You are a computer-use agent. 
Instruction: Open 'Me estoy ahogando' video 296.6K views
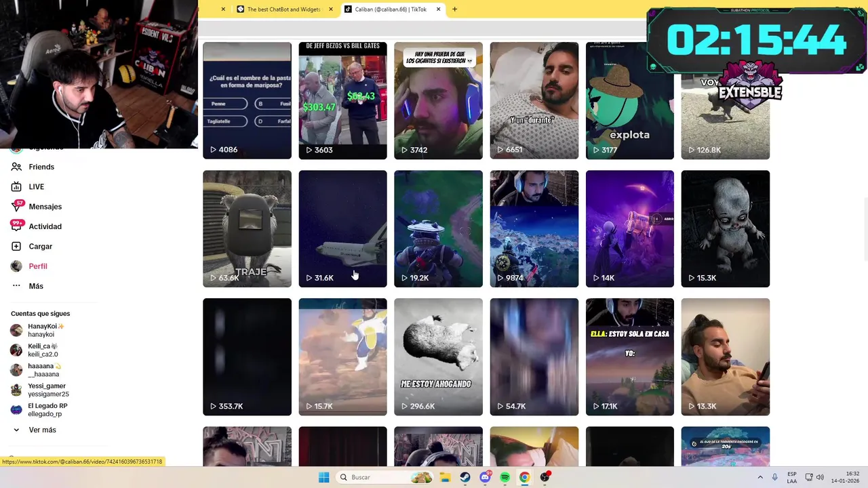pyautogui.click(x=438, y=357)
